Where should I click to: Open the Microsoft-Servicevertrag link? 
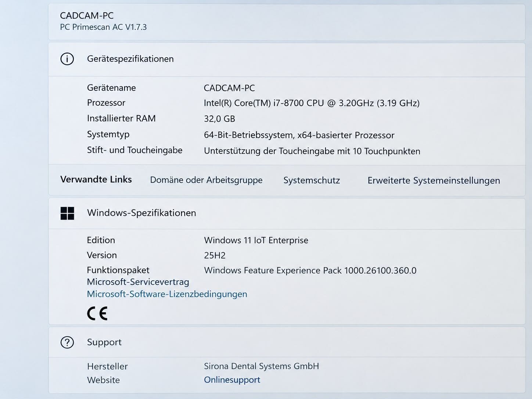[x=138, y=282]
